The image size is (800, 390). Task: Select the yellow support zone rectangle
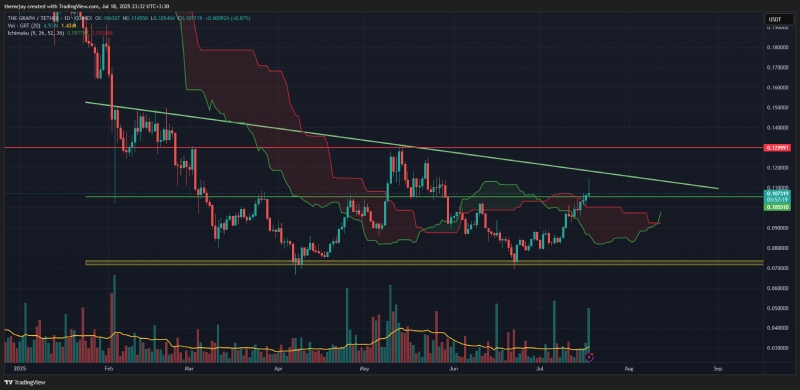tap(423, 263)
